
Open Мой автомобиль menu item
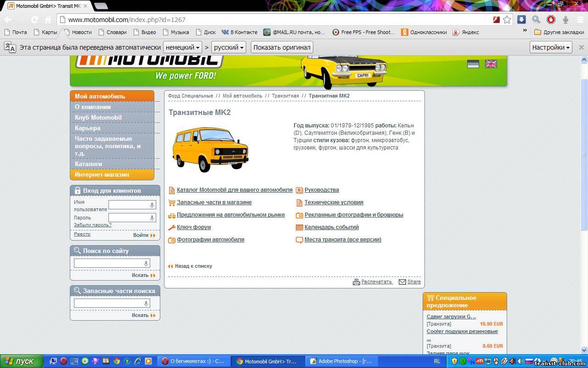[x=112, y=96]
